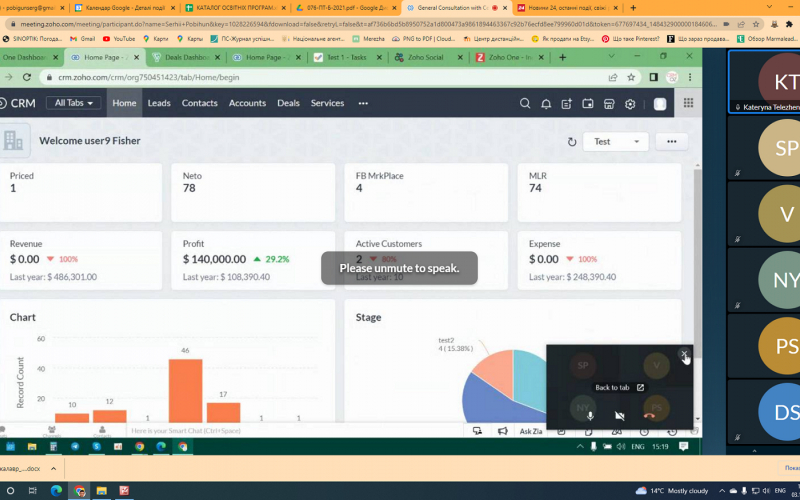Open the All Tabs dropdown
The height and width of the screenshot is (500, 800).
73,103
